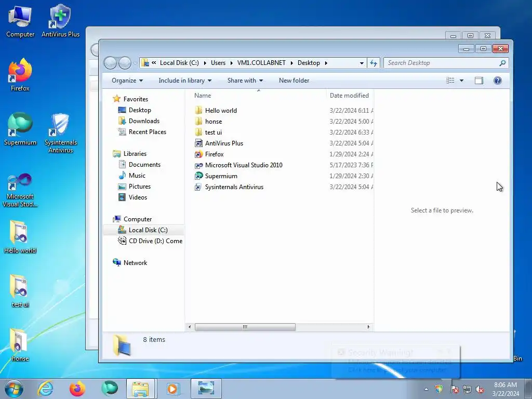
Task: Launch Internet Explorer from the taskbar
Action: 46,389
